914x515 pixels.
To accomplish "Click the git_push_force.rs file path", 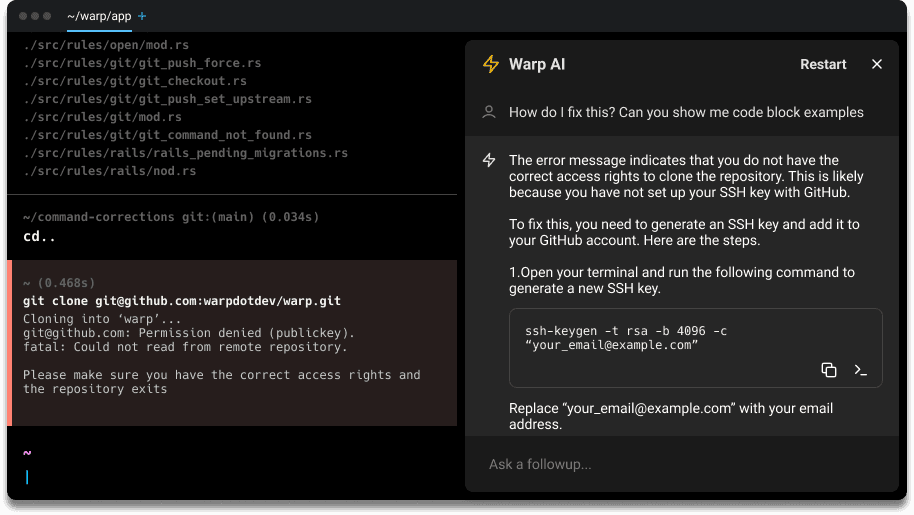I will [142, 63].
